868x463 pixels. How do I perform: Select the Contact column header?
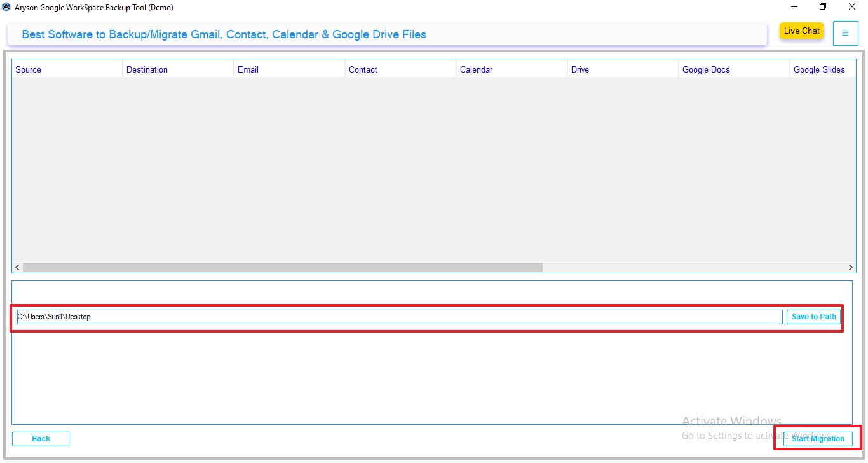click(x=400, y=69)
